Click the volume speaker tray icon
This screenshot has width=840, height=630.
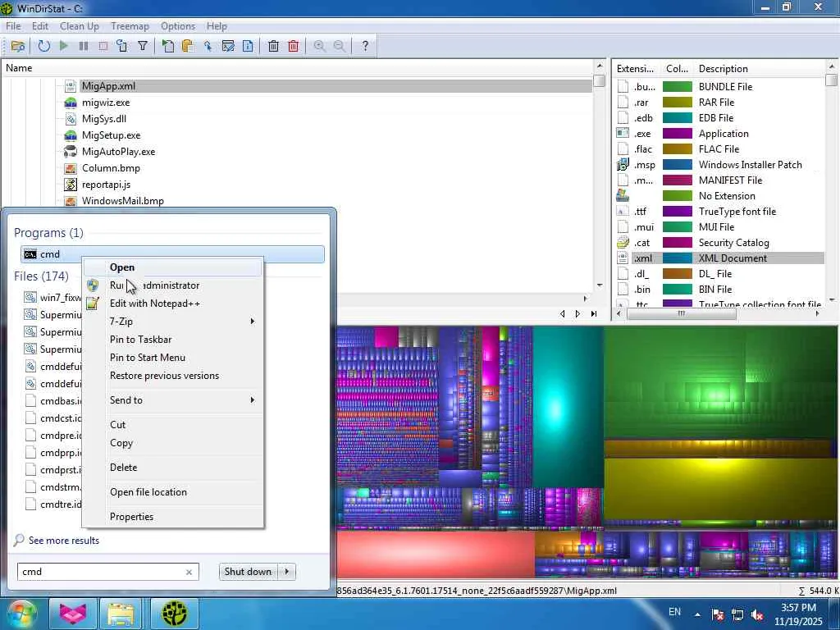coord(757,614)
